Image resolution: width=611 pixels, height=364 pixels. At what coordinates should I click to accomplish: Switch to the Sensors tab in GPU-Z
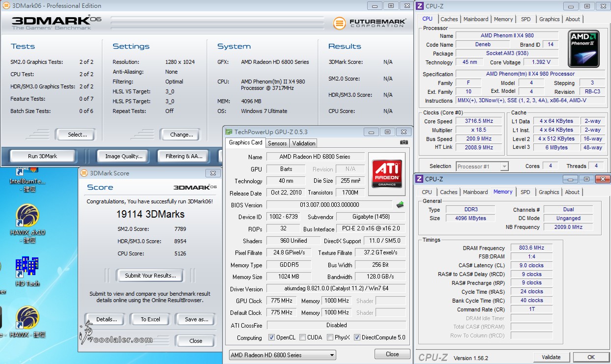[277, 143]
